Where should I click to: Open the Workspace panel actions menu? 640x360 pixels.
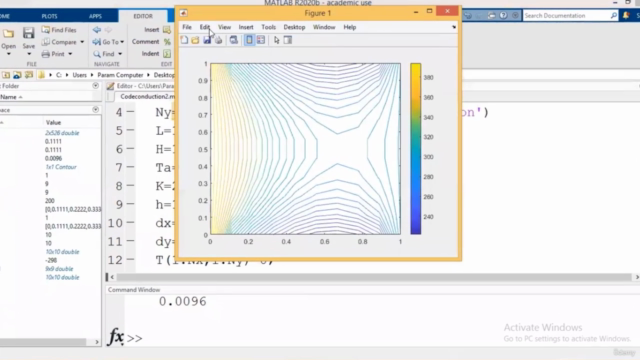pyautogui.click(x=96, y=110)
